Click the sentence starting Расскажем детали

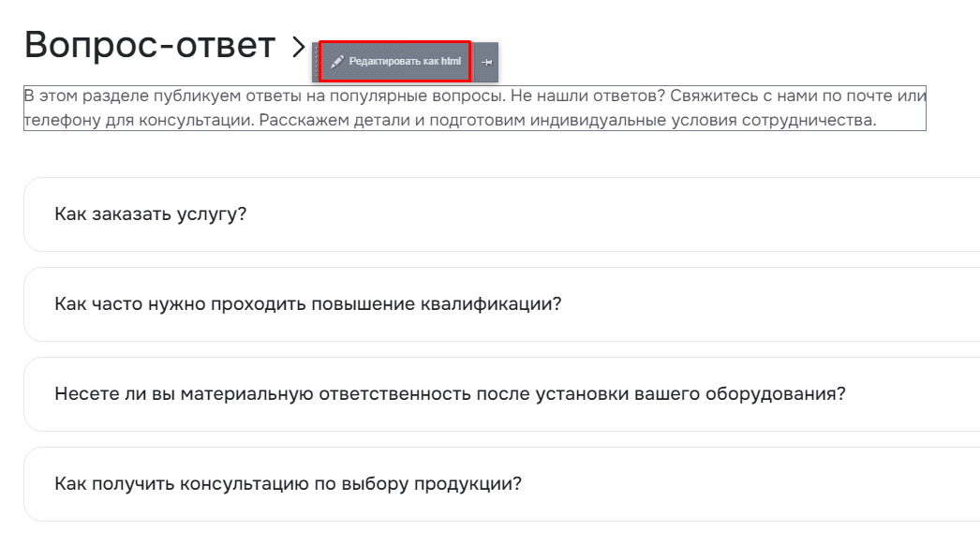click(x=568, y=120)
